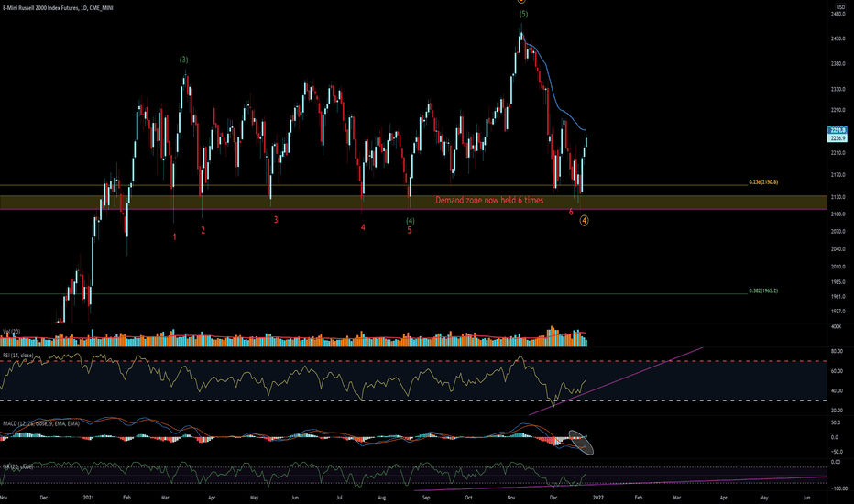Click the red '5' touch-count label
The height and width of the screenshot is (504, 854).
point(409,231)
